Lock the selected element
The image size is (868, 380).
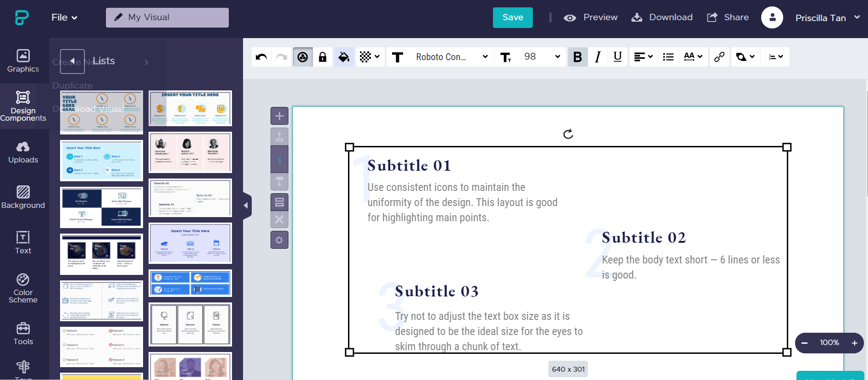(323, 57)
